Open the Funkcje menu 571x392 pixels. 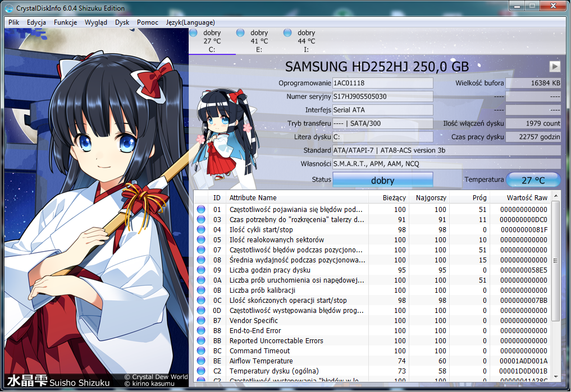coord(66,22)
